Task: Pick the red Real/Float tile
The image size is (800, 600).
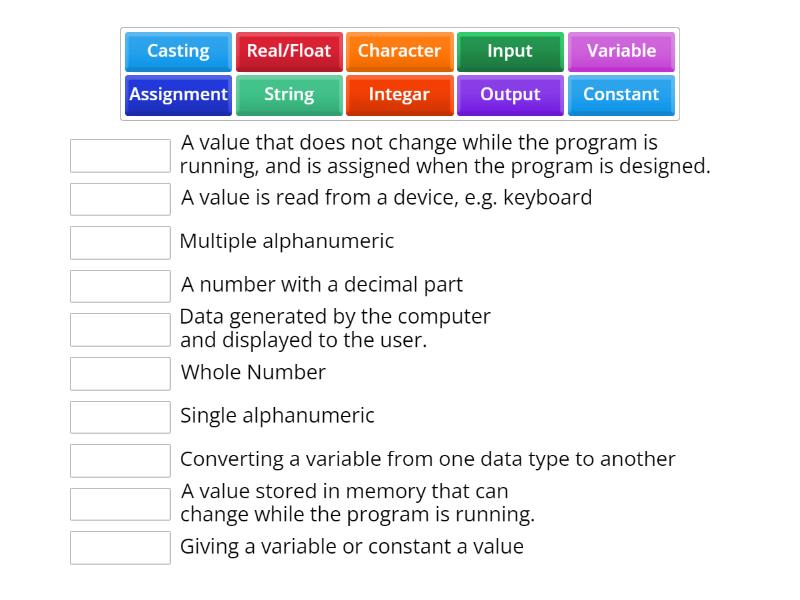Action: tap(289, 51)
